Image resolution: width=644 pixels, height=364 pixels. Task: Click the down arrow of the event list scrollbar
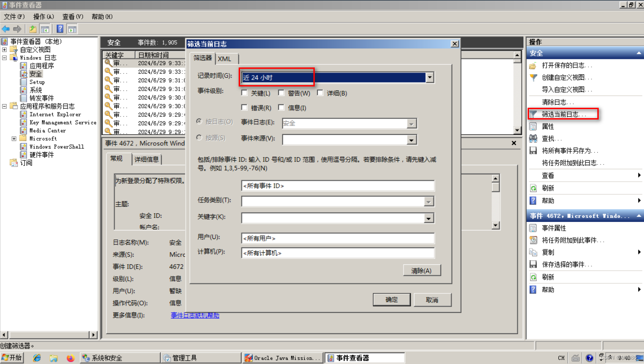tap(517, 130)
